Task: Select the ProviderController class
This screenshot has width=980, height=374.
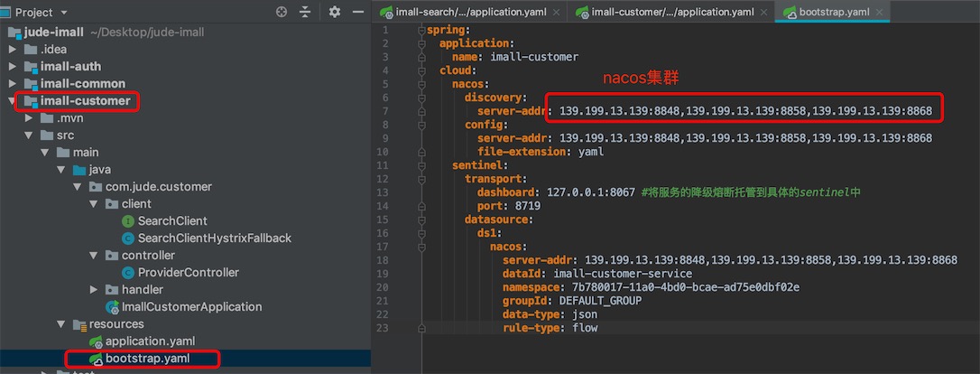Action: 188,273
